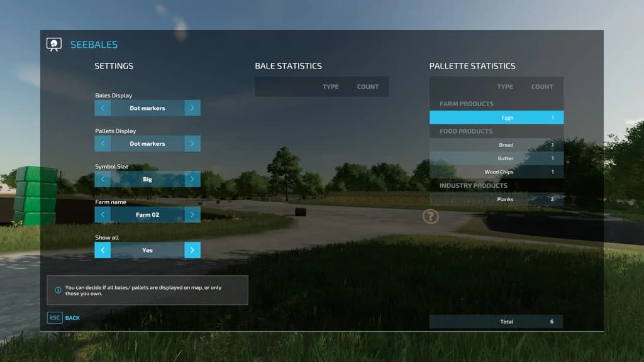644x362 pixels.
Task: Click the Farm 02 value field
Action: point(147,215)
